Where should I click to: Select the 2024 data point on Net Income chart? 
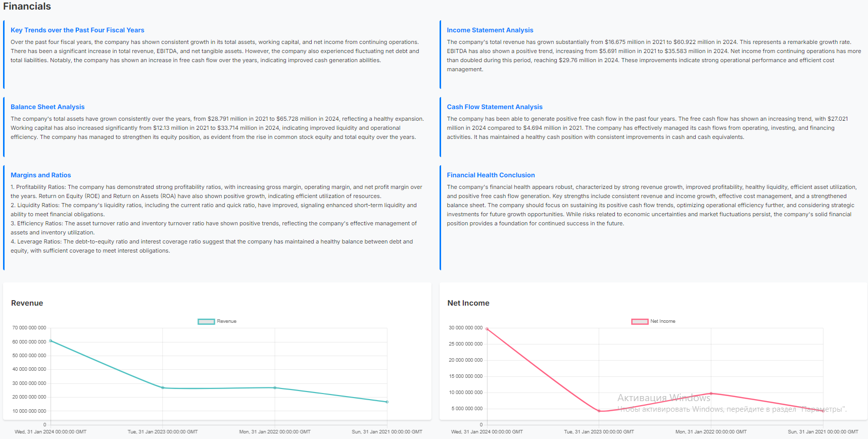pyautogui.click(x=487, y=329)
